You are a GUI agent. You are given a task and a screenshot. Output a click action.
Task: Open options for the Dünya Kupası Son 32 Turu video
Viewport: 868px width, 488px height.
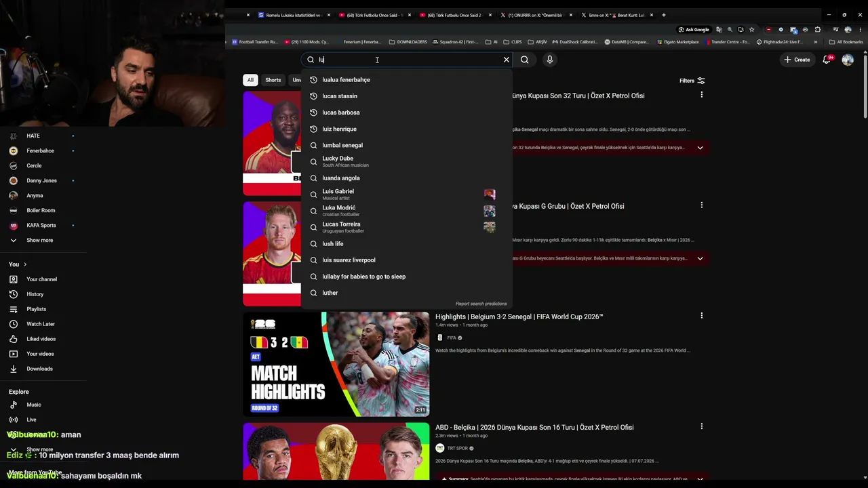tap(701, 95)
